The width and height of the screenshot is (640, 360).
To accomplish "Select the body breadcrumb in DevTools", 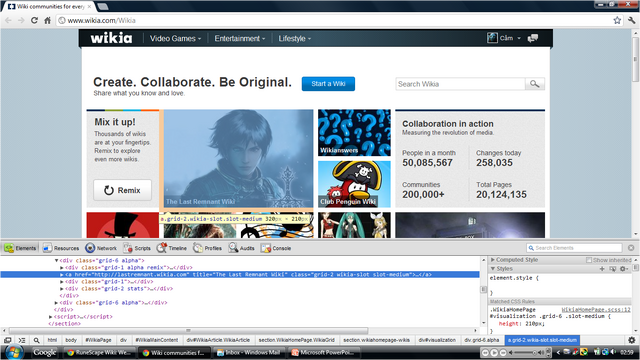I will 71,340.
